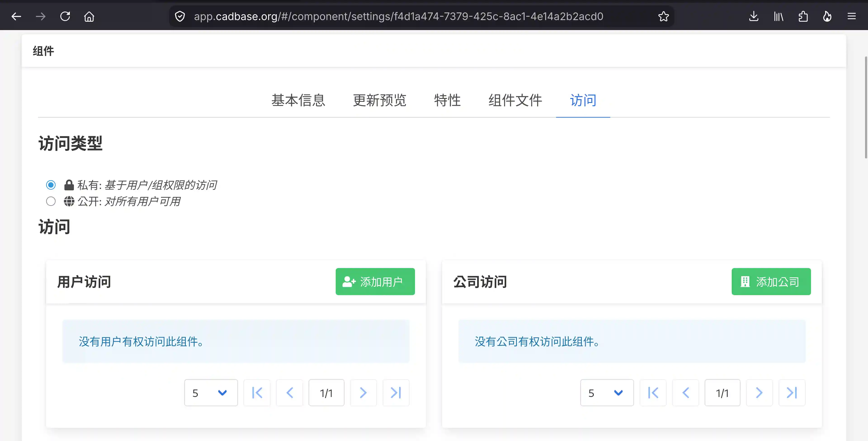The height and width of the screenshot is (441, 868).
Task: Go to next page in 公司访问 list
Action: point(759,392)
